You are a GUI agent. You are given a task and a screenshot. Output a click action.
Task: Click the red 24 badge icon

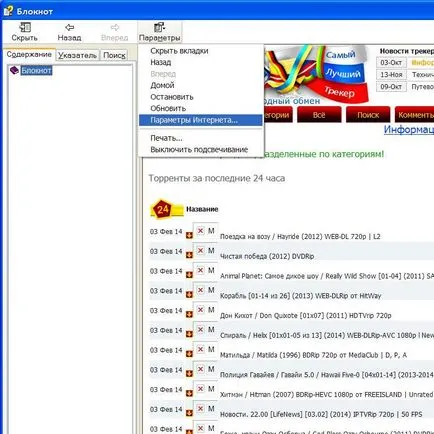162,209
